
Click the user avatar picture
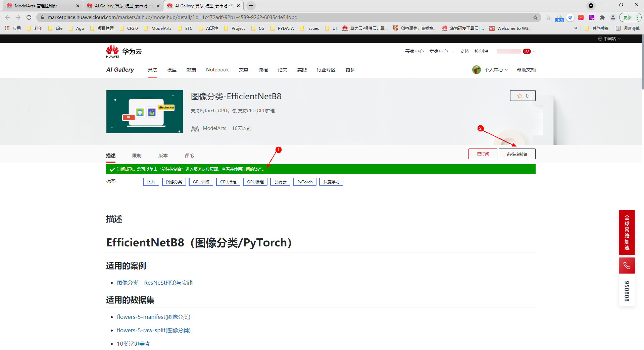(476, 70)
